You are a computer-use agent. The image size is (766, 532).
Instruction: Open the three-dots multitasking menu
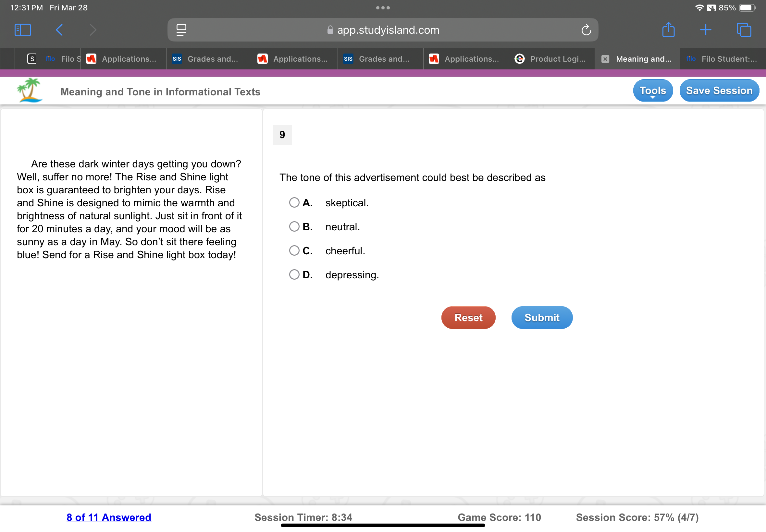pyautogui.click(x=383, y=8)
